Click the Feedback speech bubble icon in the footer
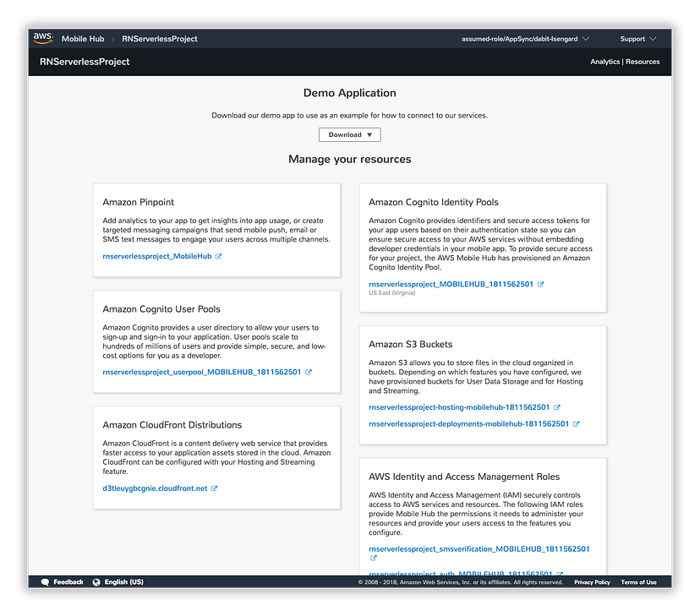Viewport: 700px width, 616px height. pyautogui.click(x=44, y=581)
